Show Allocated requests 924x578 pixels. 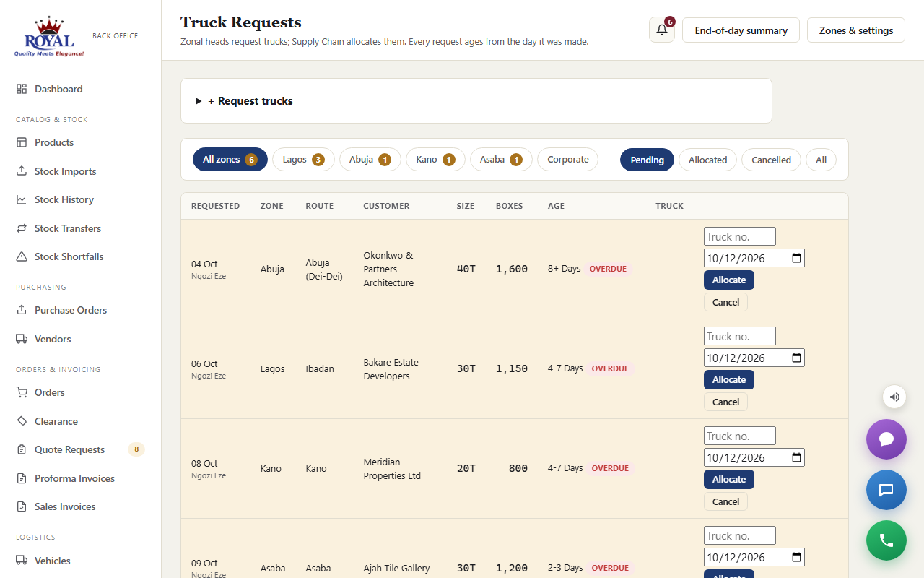pyautogui.click(x=707, y=160)
